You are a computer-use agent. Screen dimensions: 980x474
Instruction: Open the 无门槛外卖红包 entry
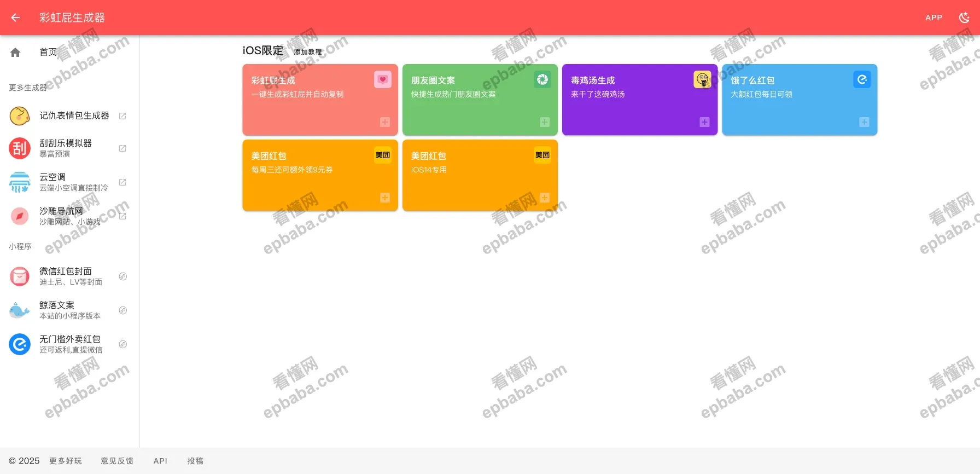(70, 344)
